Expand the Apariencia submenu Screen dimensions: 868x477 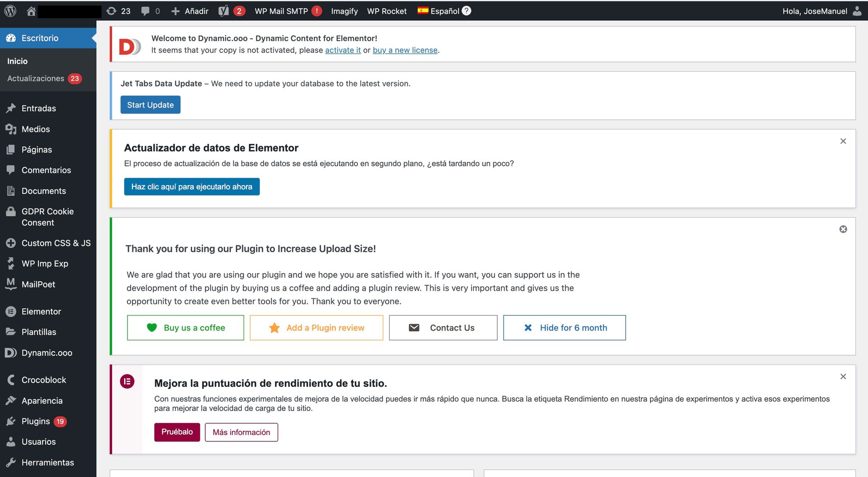pos(42,401)
